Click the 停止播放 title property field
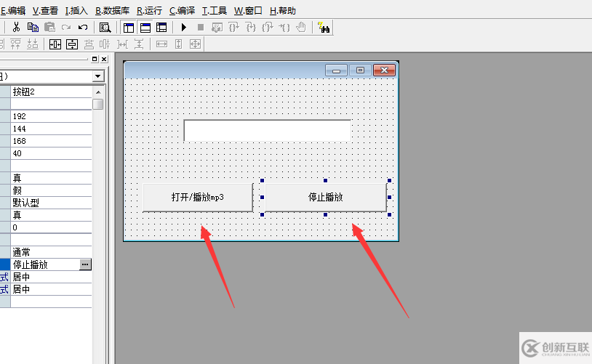Viewport: 592px width, 364px height. (45, 264)
